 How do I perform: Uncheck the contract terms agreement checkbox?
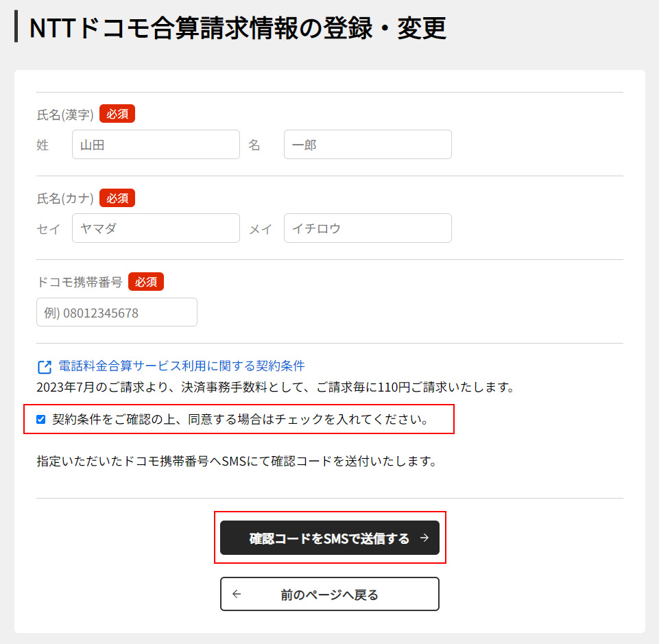pos(40,419)
